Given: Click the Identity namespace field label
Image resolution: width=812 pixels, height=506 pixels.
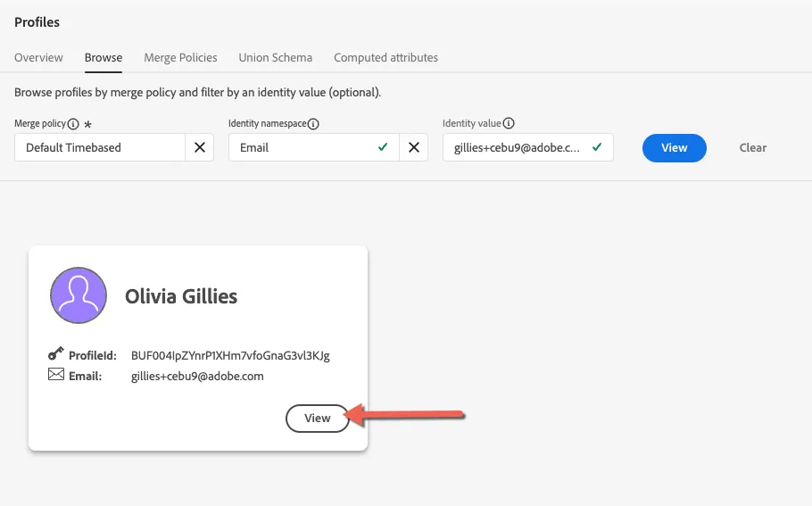Looking at the screenshot, I should tap(267, 123).
